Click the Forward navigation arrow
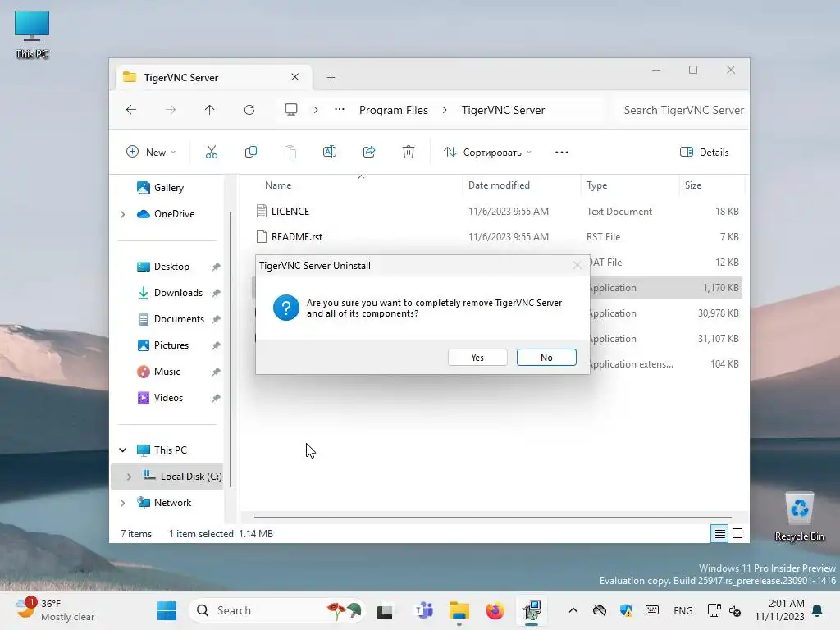 pos(171,110)
